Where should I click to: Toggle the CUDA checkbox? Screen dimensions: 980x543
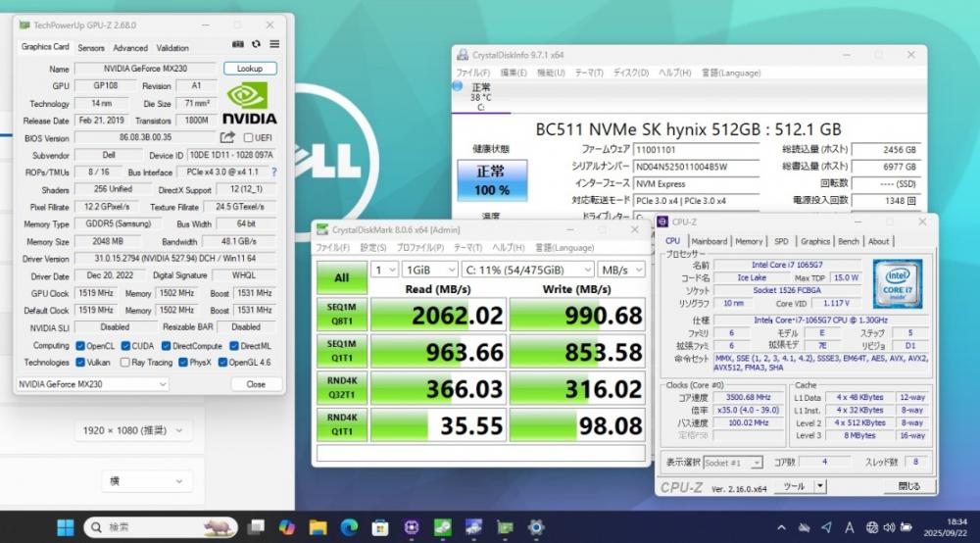(x=125, y=346)
